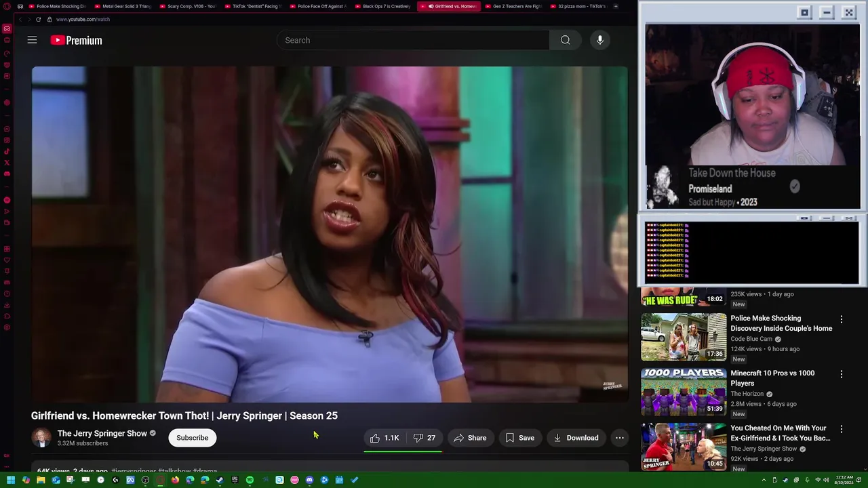The height and width of the screenshot is (488, 868).
Task: Open the Windows Start menu
Action: click(11, 480)
